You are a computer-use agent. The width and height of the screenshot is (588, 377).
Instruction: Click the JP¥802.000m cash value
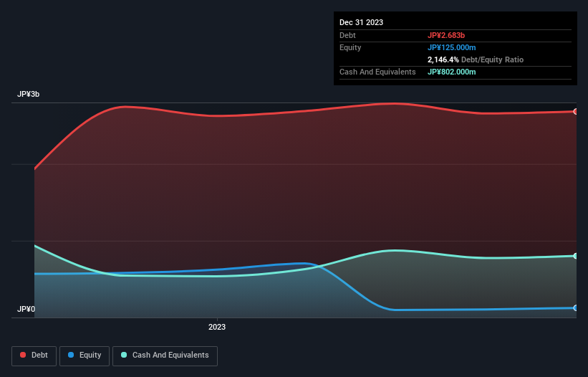click(451, 72)
